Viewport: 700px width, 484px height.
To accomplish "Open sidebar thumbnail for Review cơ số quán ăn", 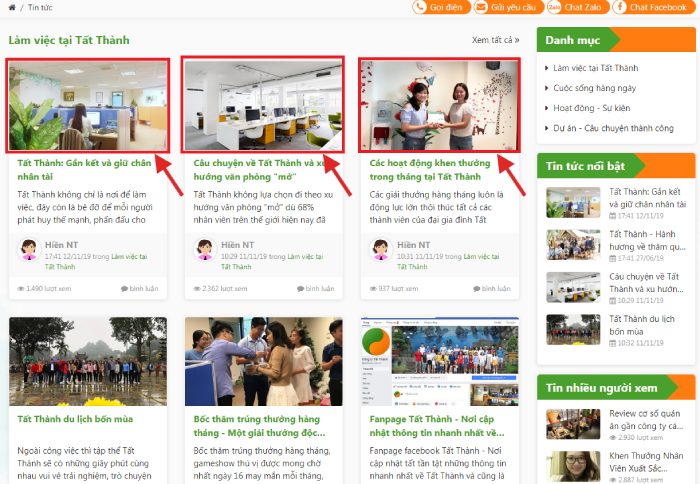I will pos(573,424).
